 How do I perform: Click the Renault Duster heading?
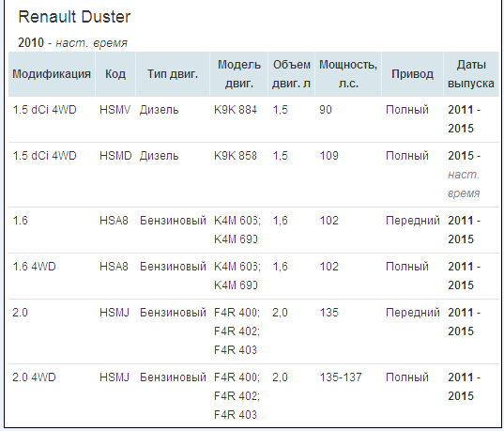pyautogui.click(x=74, y=17)
